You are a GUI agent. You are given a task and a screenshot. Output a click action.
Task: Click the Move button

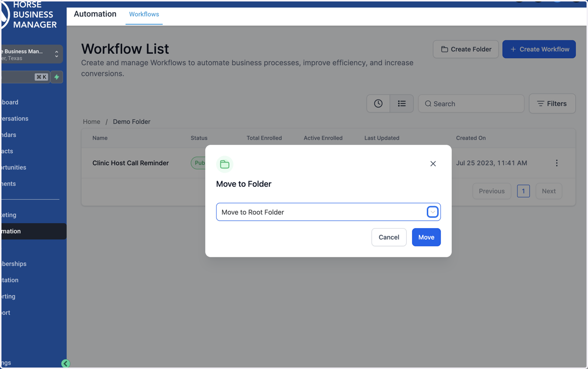coord(426,237)
